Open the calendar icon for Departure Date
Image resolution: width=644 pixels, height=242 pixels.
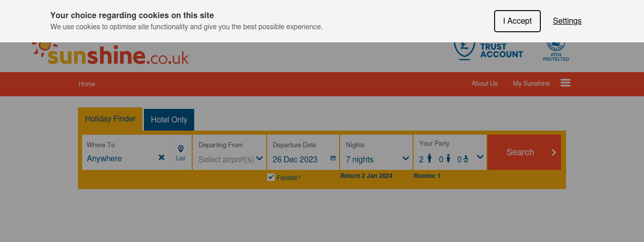point(333,158)
